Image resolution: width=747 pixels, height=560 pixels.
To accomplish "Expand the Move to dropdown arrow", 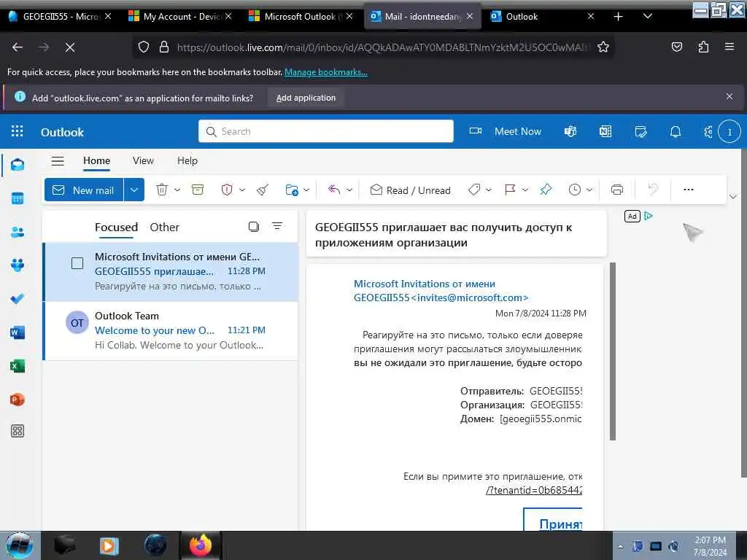I will click(x=306, y=190).
